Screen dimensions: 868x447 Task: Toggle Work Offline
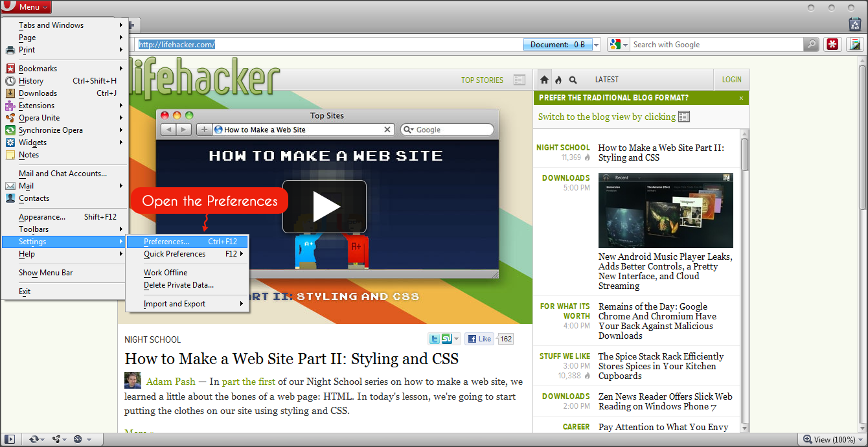coord(187,273)
